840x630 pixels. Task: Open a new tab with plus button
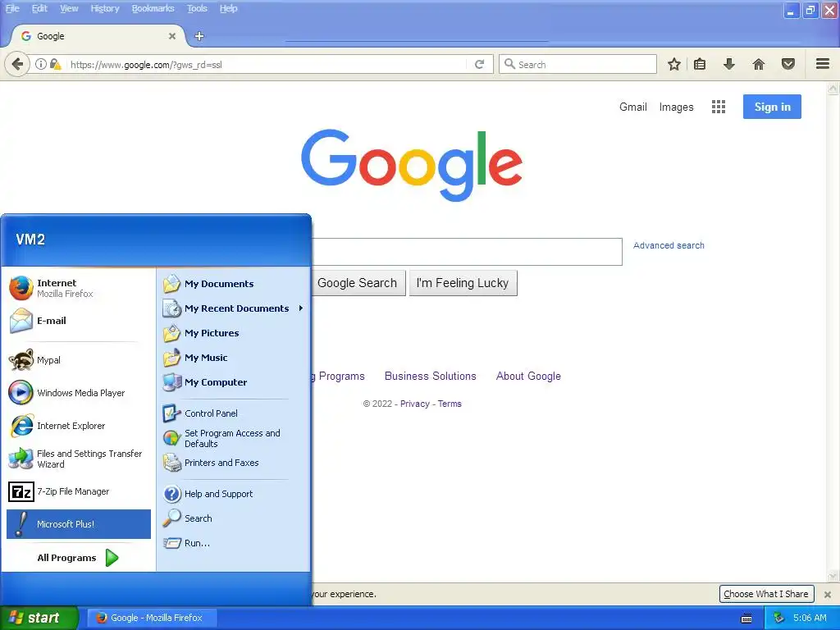199,36
